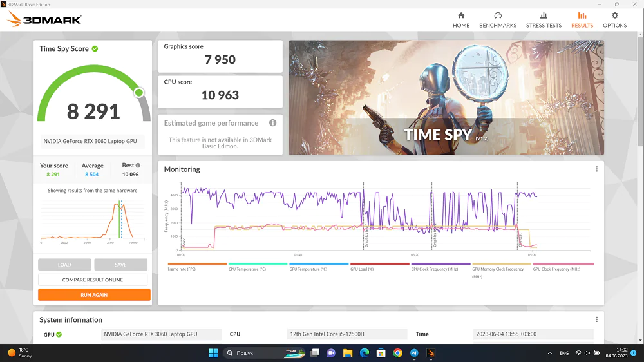Click the Average score value 8 504
Viewport: 644px width, 362px height.
(x=92, y=174)
